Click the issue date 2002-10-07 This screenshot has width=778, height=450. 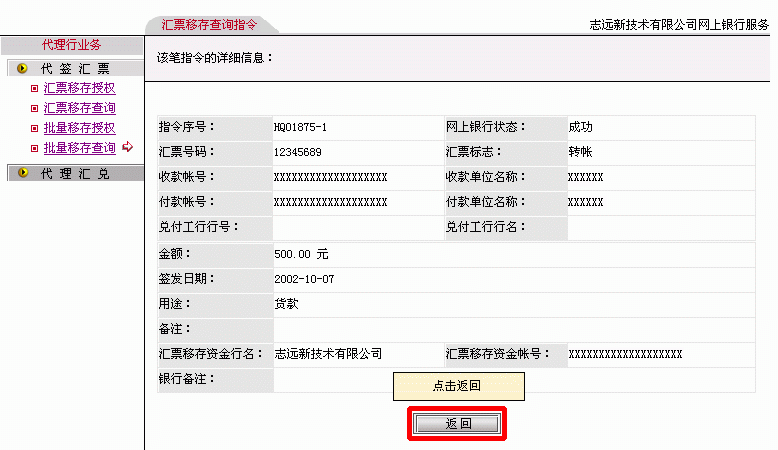coord(304,279)
